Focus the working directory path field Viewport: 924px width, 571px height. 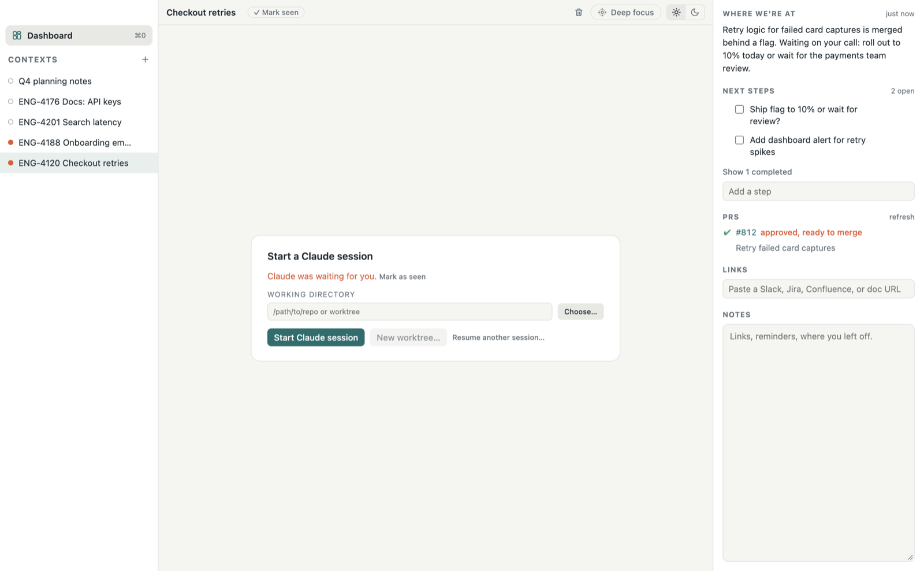coord(409,312)
